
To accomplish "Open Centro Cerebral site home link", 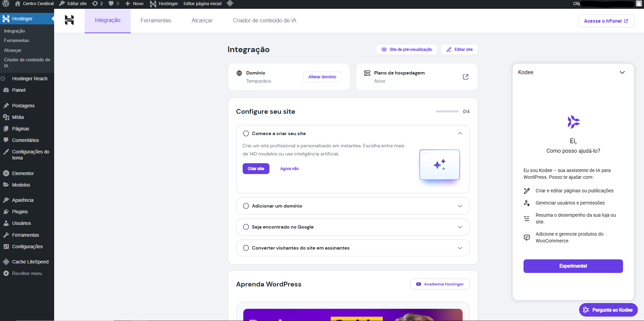I will 34,3.
